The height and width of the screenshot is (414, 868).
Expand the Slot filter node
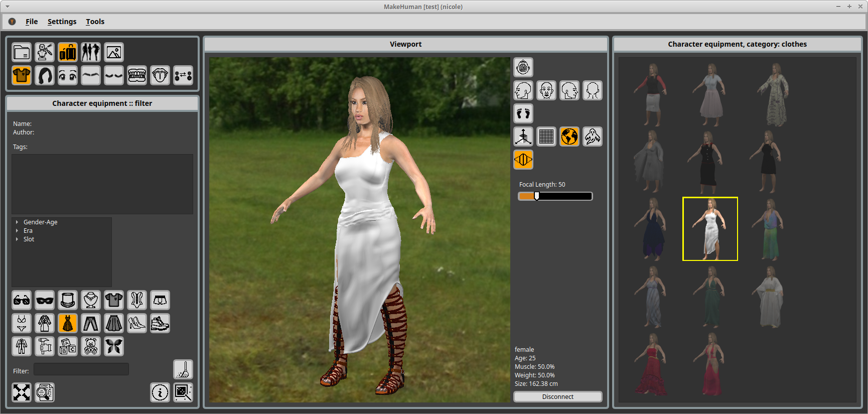pyautogui.click(x=17, y=239)
